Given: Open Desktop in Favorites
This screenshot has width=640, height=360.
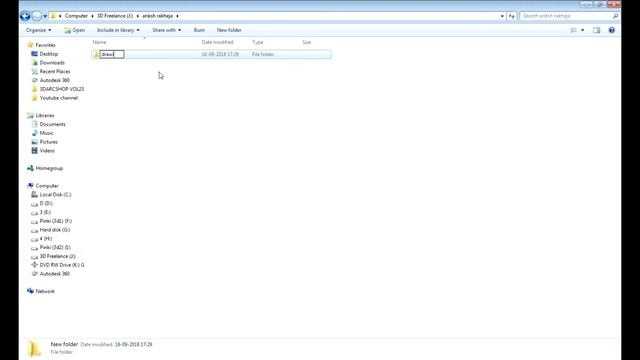Looking at the screenshot, I should click(x=49, y=54).
